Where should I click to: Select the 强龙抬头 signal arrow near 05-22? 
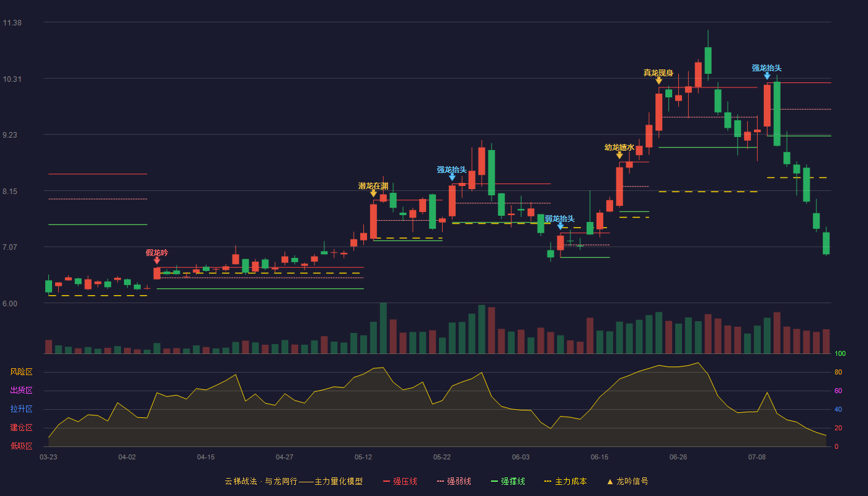click(x=452, y=177)
